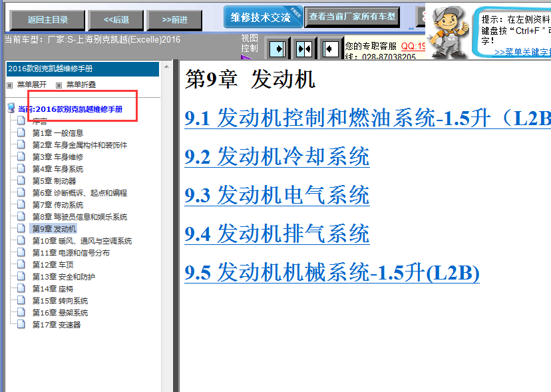The width and height of the screenshot is (551, 392).
Task: Click the page icon beside 第11章 电源和信号分布
Action: [x=21, y=252]
